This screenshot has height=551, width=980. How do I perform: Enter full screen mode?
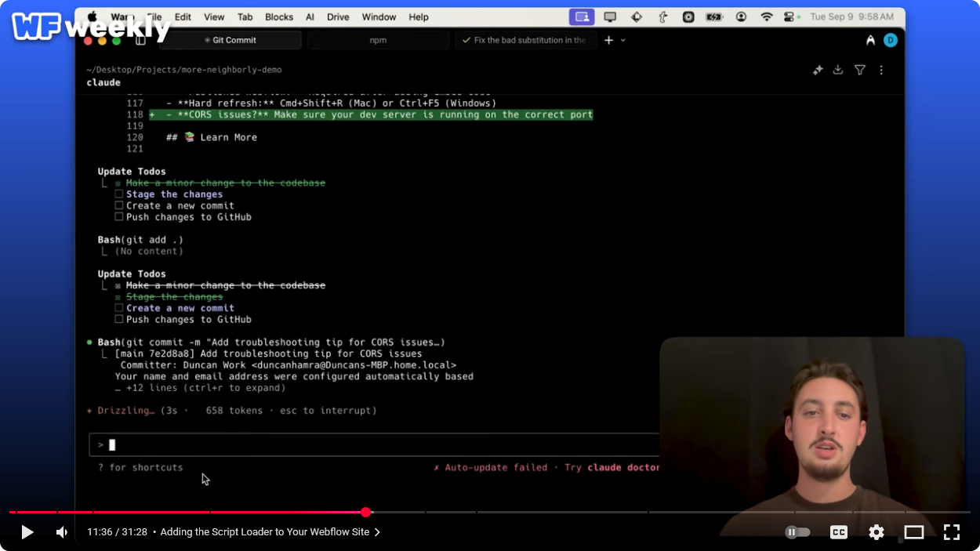952,532
